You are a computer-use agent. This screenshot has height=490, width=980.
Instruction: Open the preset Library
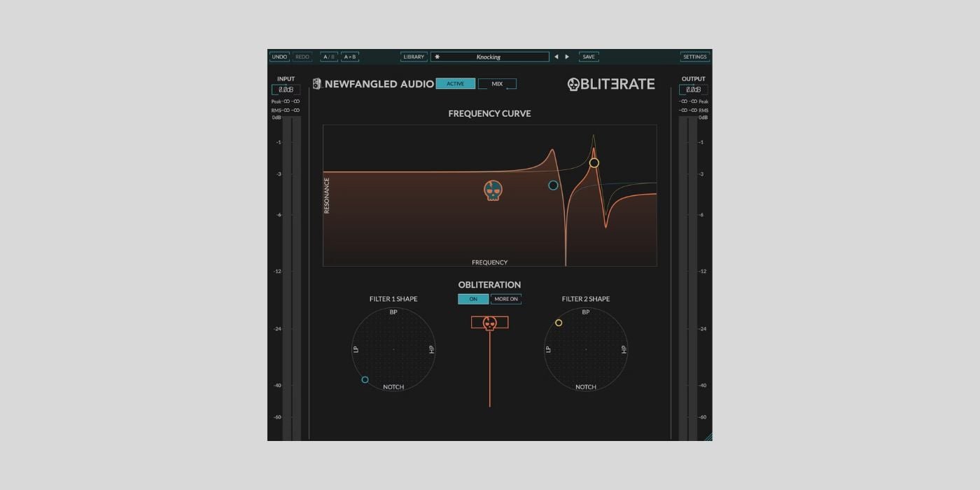tap(414, 57)
